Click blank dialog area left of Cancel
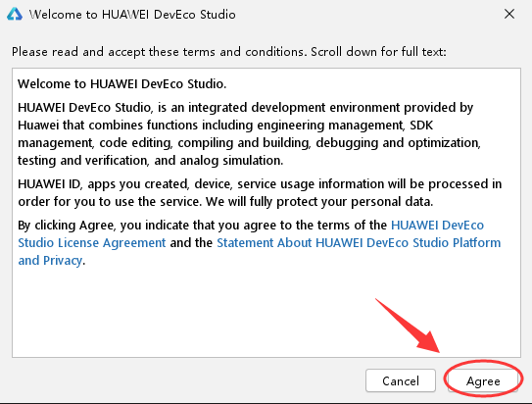Viewport: 532px width, 404px height. 186,380
